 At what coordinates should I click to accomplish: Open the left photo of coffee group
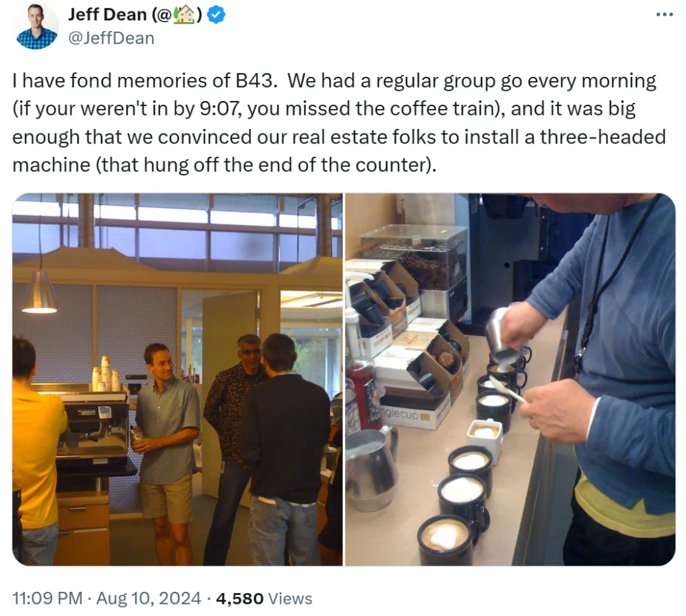click(x=178, y=379)
